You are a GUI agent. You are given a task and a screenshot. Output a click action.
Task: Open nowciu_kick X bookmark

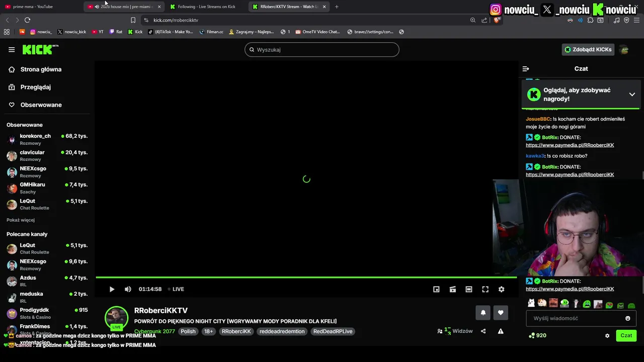(x=71, y=32)
